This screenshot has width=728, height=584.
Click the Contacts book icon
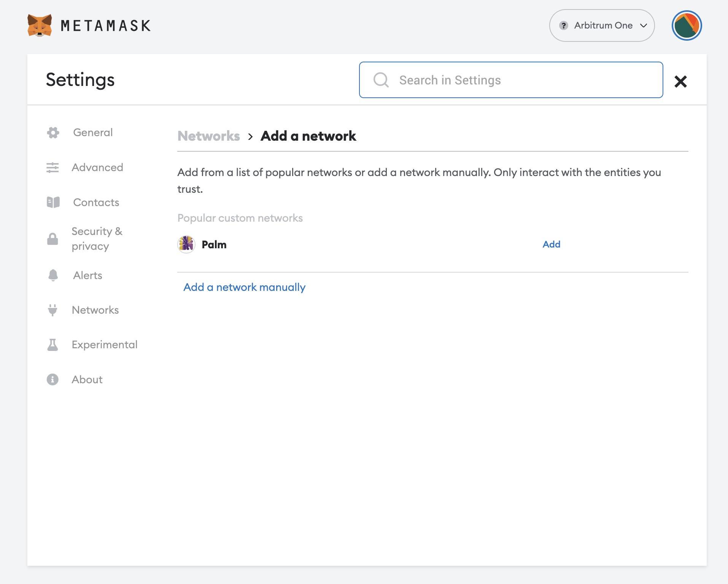pyautogui.click(x=53, y=202)
